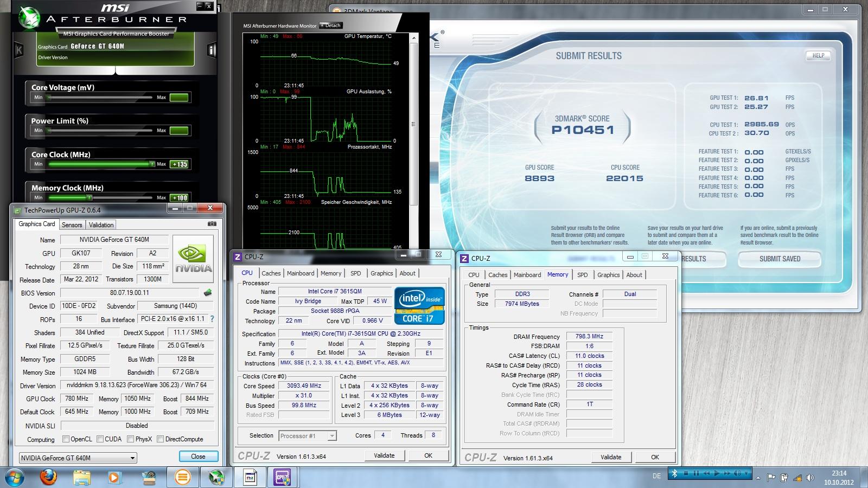Viewport: 868px width, 488px height.
Task: Switch to CPU-Z purple taskbar icon
Action: [283, 478]
